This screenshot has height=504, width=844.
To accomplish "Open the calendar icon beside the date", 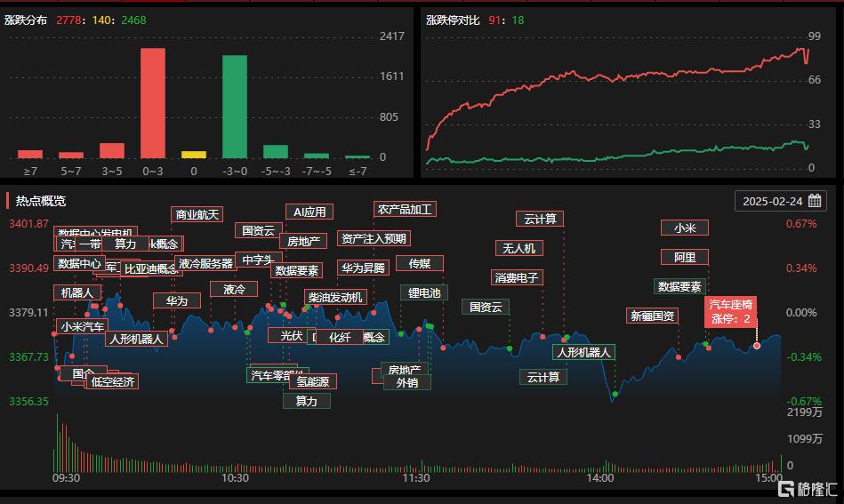I will (x=815, y=201).
